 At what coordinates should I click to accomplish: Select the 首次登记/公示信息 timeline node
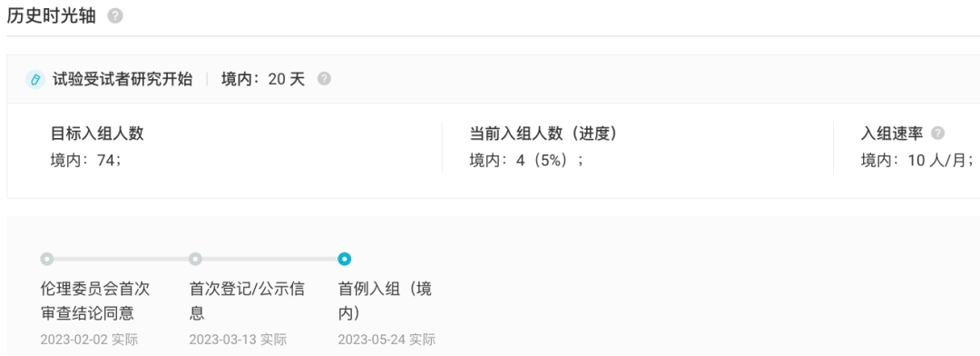[x=196, y=259]
